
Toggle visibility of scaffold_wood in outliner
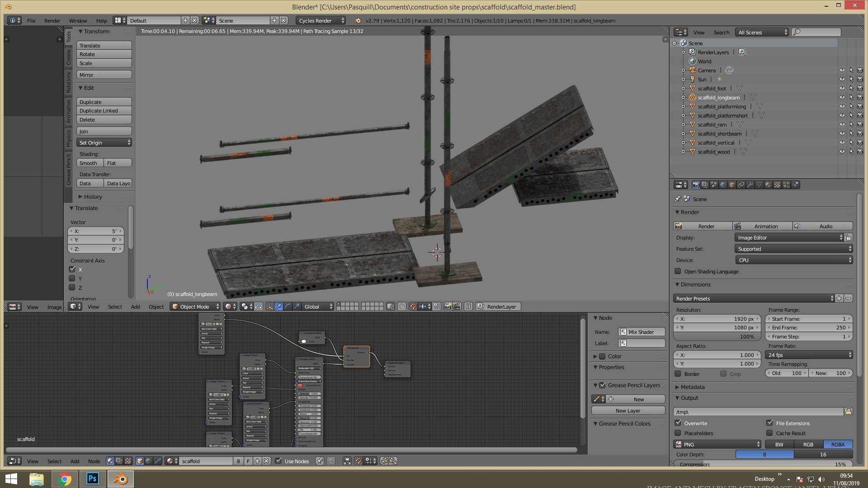842,152
